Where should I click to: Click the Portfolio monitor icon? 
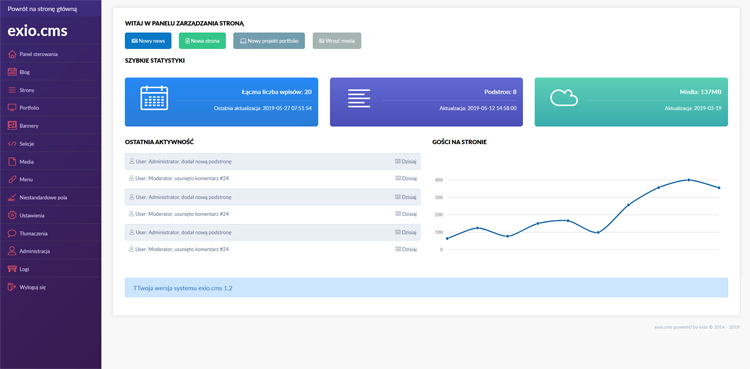[12, 108]
